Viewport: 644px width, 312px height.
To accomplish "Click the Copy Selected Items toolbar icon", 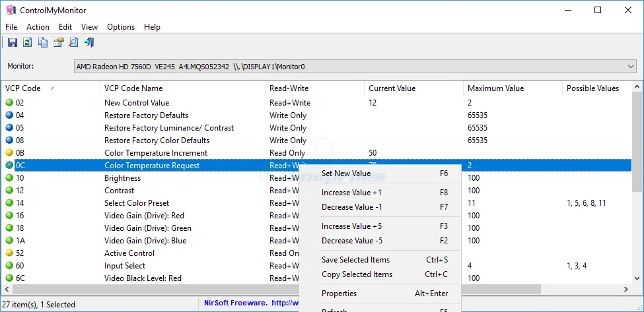I will pos(43,43).
